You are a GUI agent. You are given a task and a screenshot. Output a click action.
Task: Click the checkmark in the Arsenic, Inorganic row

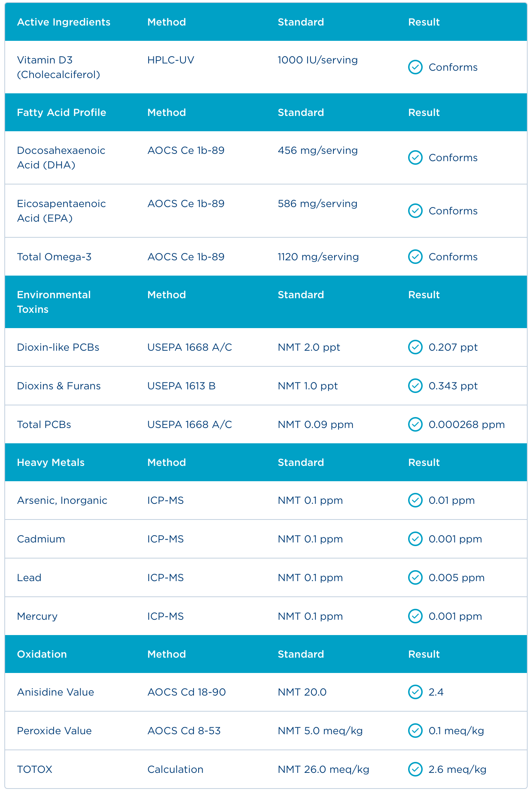415,500
